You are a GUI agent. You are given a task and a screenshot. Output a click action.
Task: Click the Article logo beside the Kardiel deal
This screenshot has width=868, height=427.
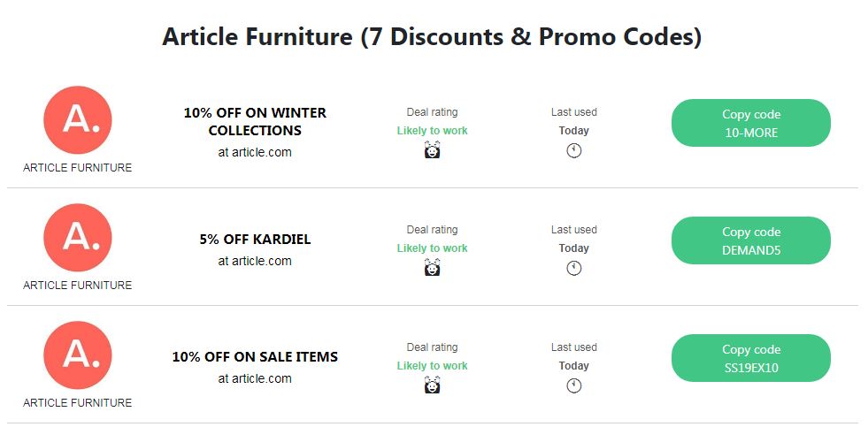point(78,237)
